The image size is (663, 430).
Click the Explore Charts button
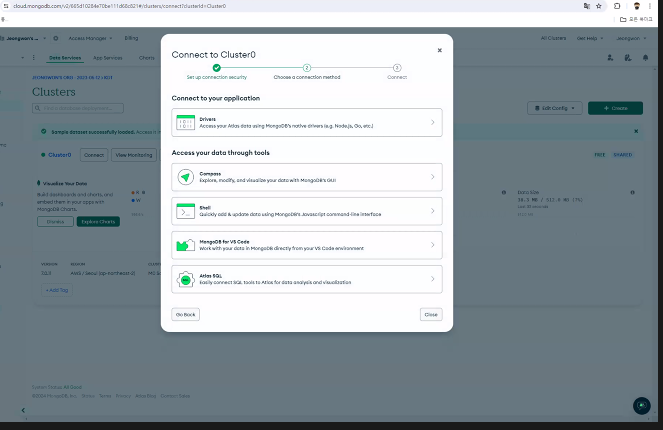point(98,222)
